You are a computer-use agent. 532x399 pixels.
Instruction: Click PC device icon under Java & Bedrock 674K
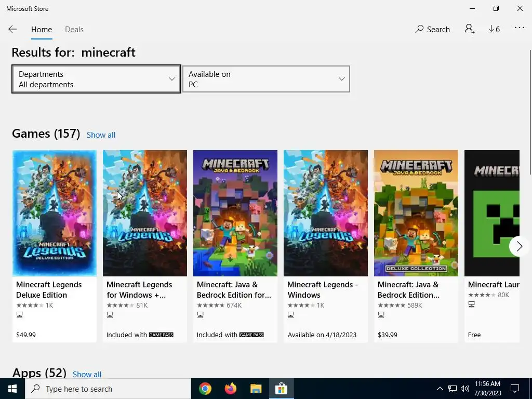coord(201,315)
